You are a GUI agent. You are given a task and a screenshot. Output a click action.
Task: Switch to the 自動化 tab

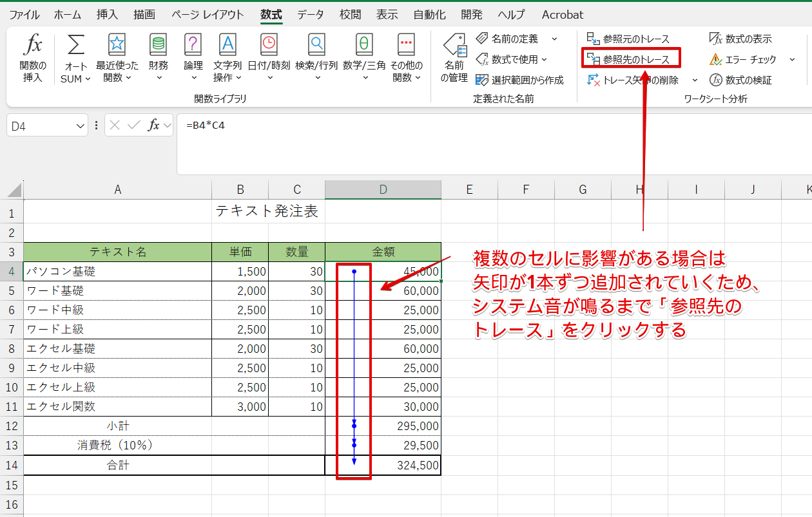[430, 14]
